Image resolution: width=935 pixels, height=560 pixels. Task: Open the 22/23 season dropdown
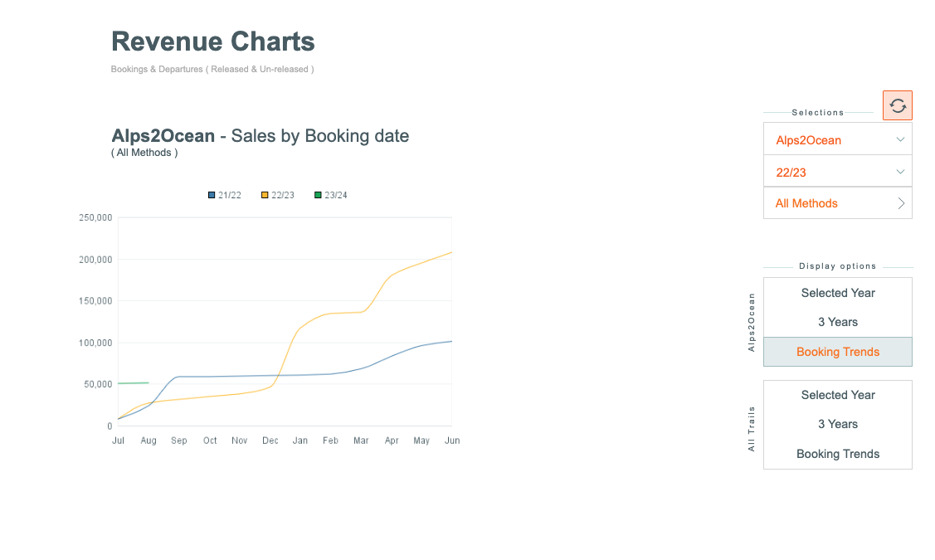click(837, 173)
